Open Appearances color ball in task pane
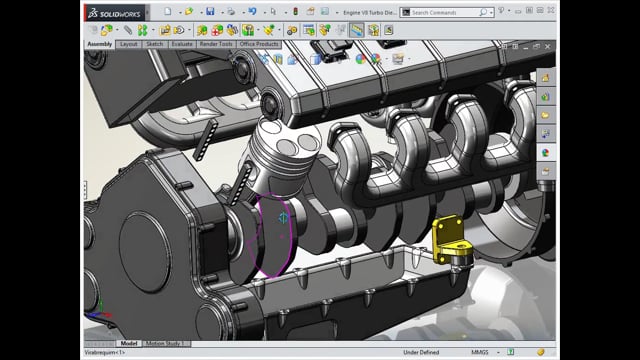Image resolution: width=640 pixels, height=360 pixels. click(546, 153)
